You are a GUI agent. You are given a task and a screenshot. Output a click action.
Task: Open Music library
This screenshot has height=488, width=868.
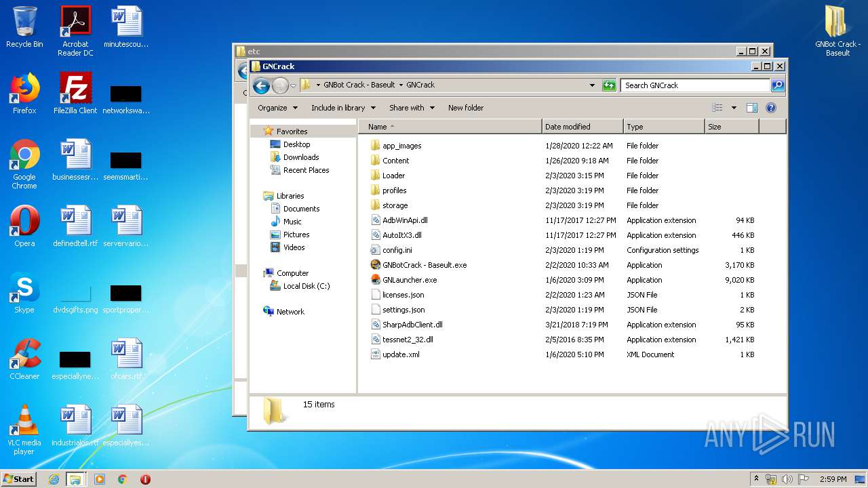(x=285, y=222)
